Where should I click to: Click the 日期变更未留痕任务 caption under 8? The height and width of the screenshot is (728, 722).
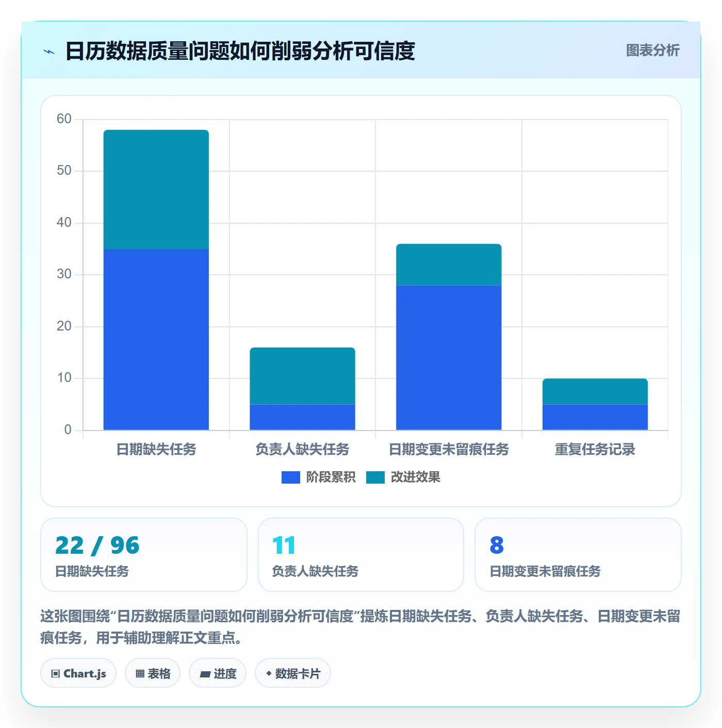545,571
